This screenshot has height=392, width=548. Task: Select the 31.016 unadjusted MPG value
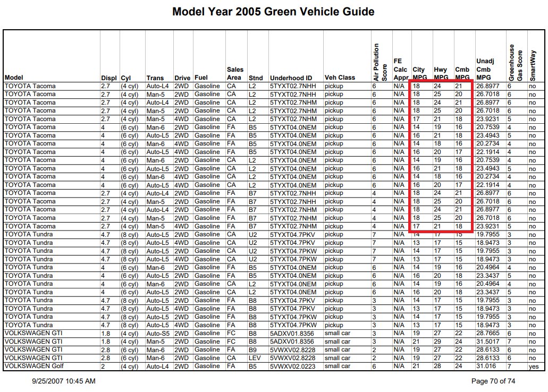(x=486, y=366)
